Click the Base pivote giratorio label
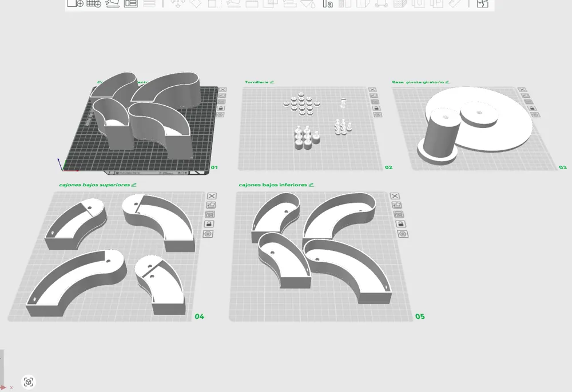The image size is (572, 392). click(x=418, y=82)
